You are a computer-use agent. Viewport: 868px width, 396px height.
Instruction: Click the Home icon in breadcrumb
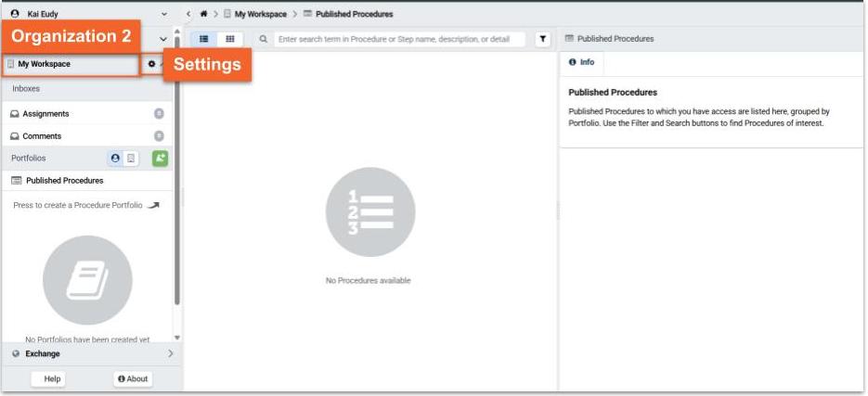tap(203, 14)
